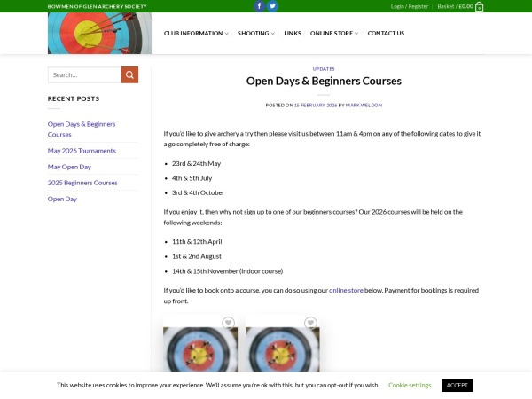Click Bowmen of Glen Archery Society text

[x=97, y=6]
